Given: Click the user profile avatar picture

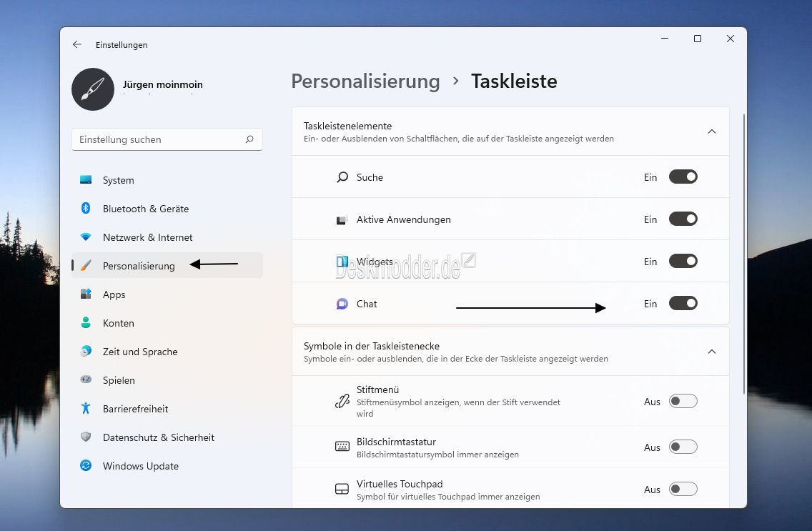Looking at the screenshot, I should [93, 89].
